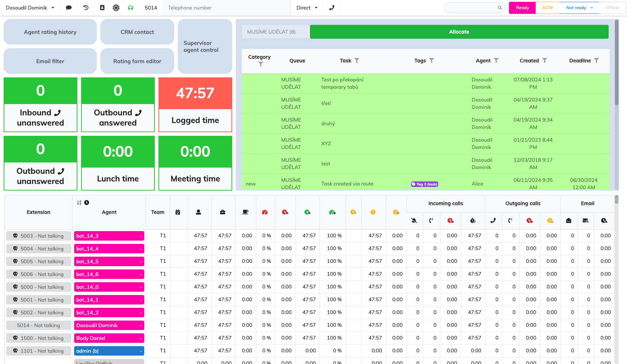
Task: Click the clock envelope icon under Email
Action: pos(604,221)
